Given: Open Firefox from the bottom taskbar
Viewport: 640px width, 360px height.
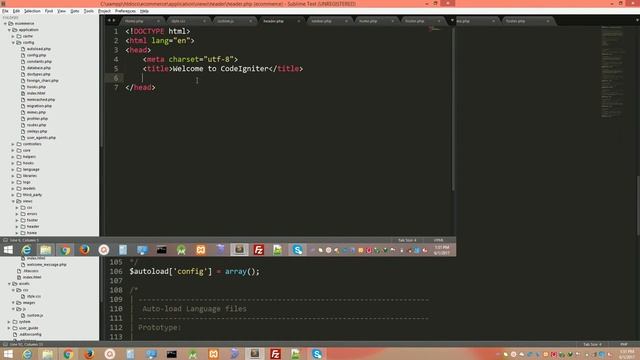Looking at the screenshot, I should pos(89,354).
